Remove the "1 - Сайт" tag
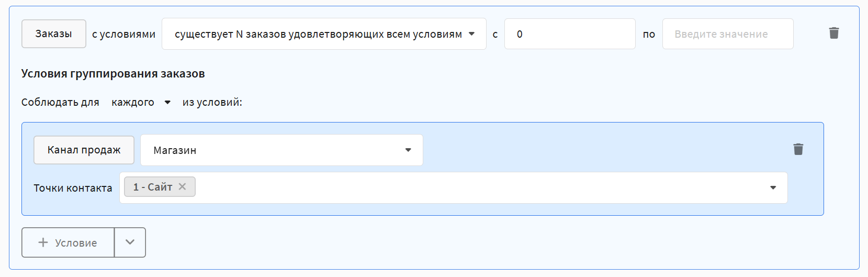868x277 pixels. pyautogui.click(x=182, y=186)
